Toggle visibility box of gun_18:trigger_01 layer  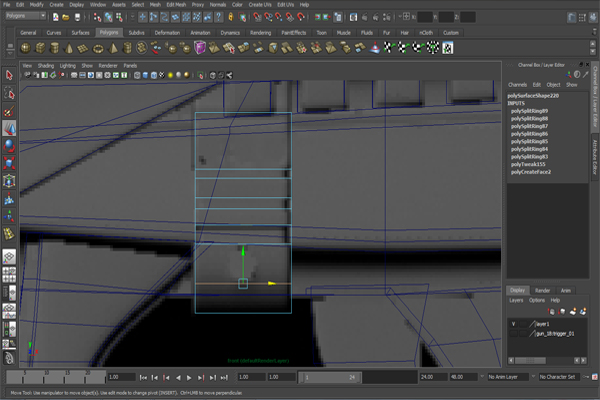coord(513,333)
